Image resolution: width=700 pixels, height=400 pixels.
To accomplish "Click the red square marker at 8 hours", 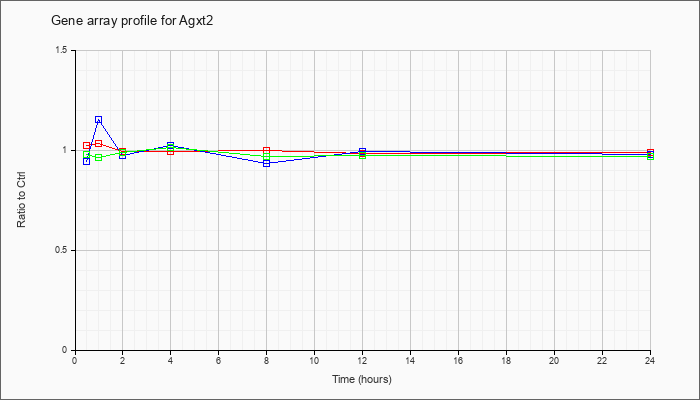I will [267, 150].
